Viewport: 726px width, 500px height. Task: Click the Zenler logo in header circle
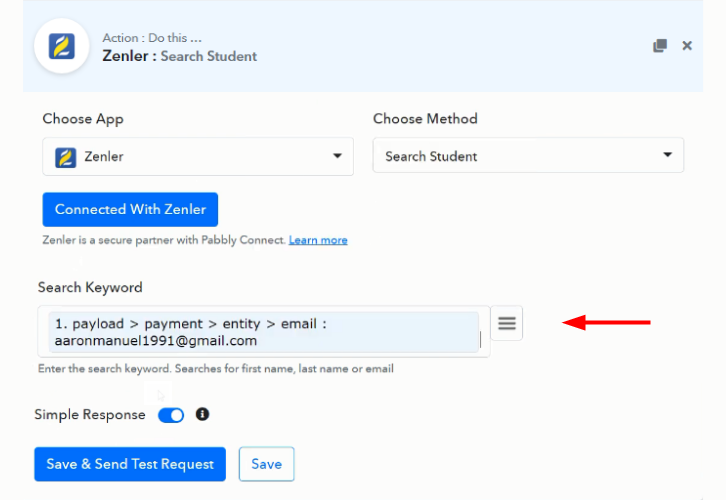point(62,46)
